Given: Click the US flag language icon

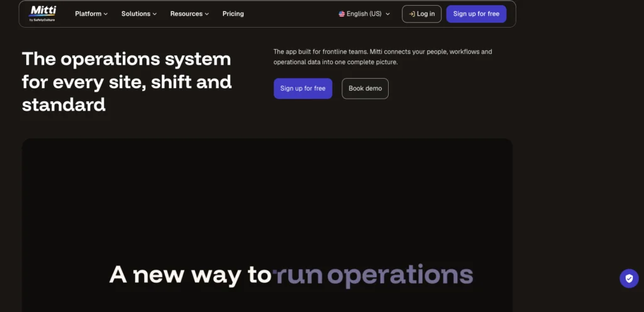Looking at the screenshot, I should coord(341,14).
